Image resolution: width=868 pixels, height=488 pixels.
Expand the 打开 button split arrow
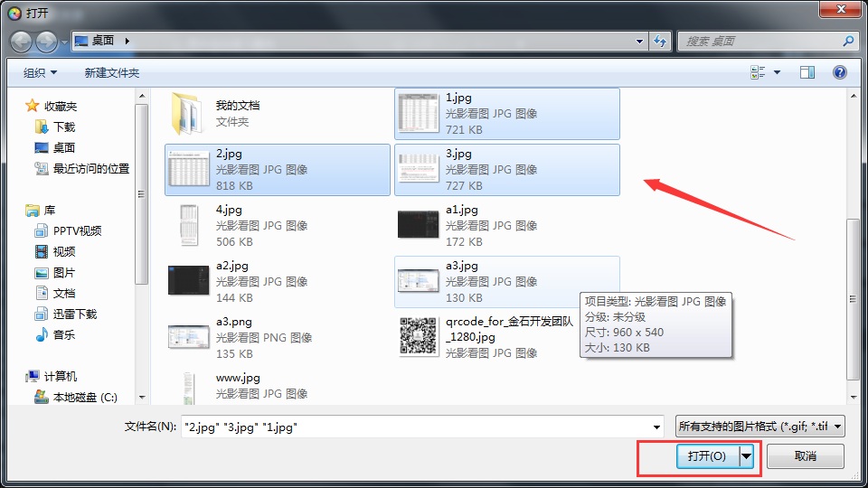(747, 456)
